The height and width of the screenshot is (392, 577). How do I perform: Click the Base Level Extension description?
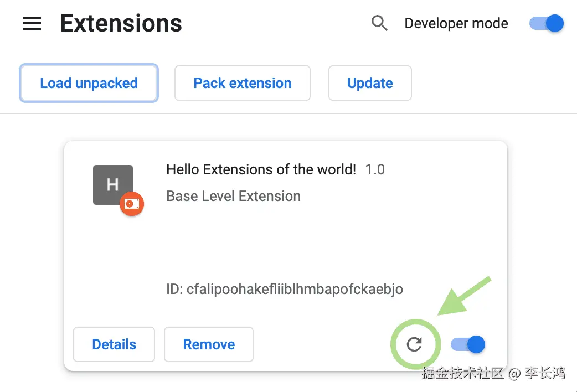(x=233, y=196)
